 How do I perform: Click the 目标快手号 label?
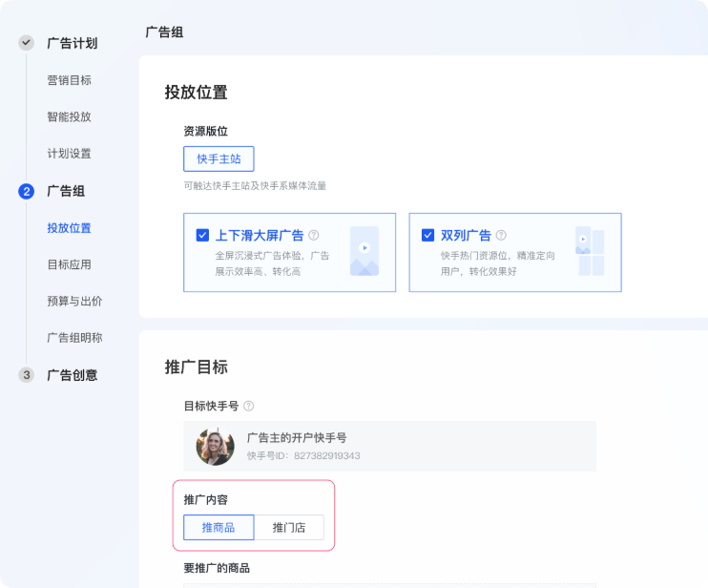click(211, 406)
